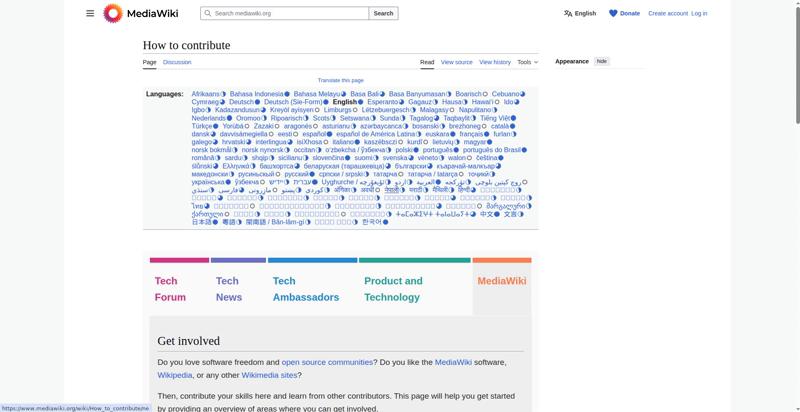This screenshot has width=800, height=412.
Task: Open the Product and Technology tab
Action: pyautogui.click(x=393, y=289)
